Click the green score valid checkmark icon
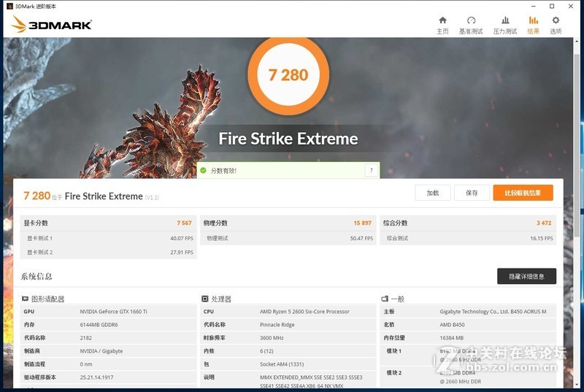584x392 pixels. pyautogui.click(x=204, y=171)
